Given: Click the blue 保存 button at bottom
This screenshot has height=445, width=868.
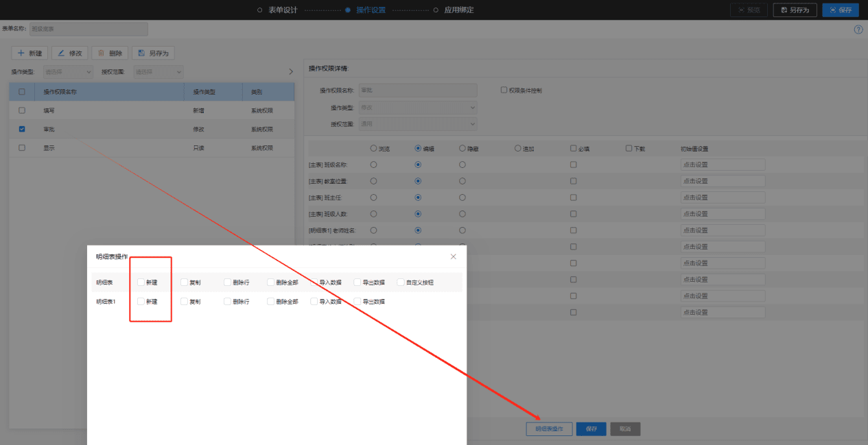Looking at the screenshot, I should [x=591, y=429].
